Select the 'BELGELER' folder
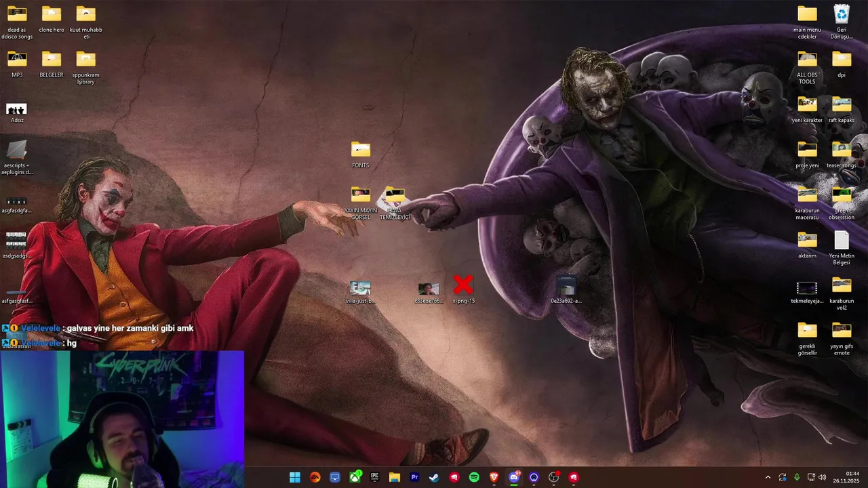This screenshot has width=868, height=488. pos(52,63)
